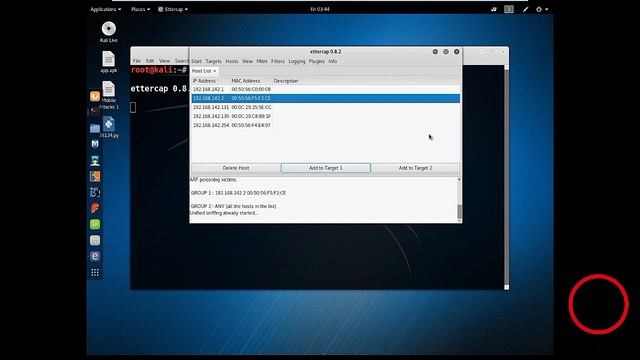Select host row 192.168.142.2
Viewport: 640px width, 360px height.
point(326,98)
